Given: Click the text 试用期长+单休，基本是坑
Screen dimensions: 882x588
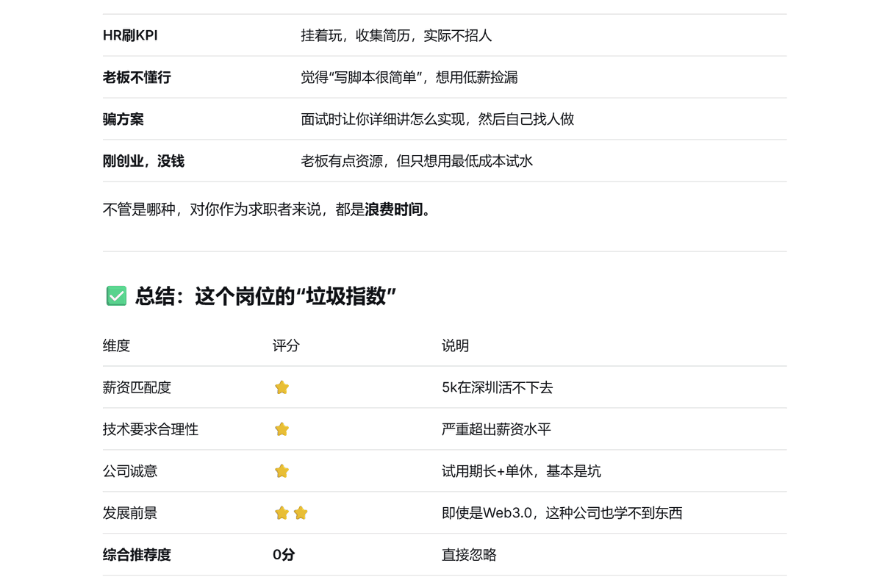Looking at the screenshot, I should [521, 471].
